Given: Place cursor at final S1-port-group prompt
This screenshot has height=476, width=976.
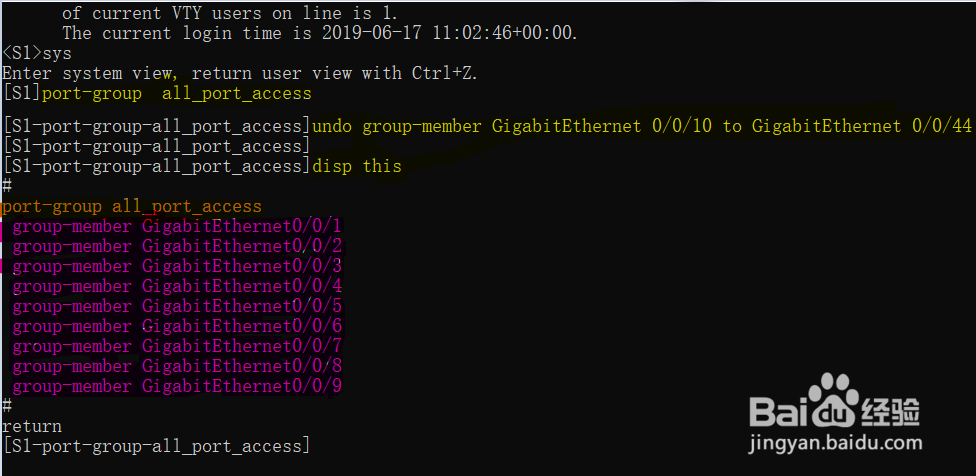Looking at the screenshot, I should pos(156,446).
